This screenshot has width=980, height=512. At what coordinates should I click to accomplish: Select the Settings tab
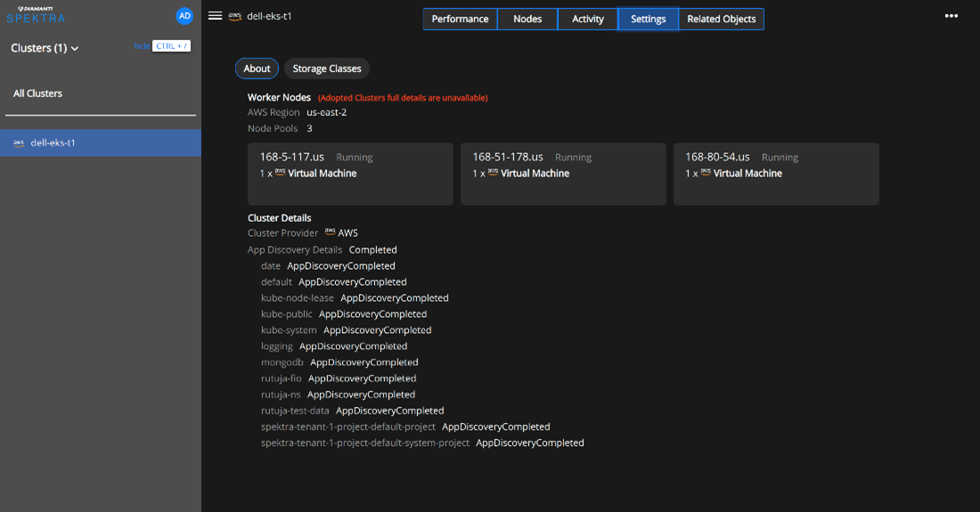[648, 19]
